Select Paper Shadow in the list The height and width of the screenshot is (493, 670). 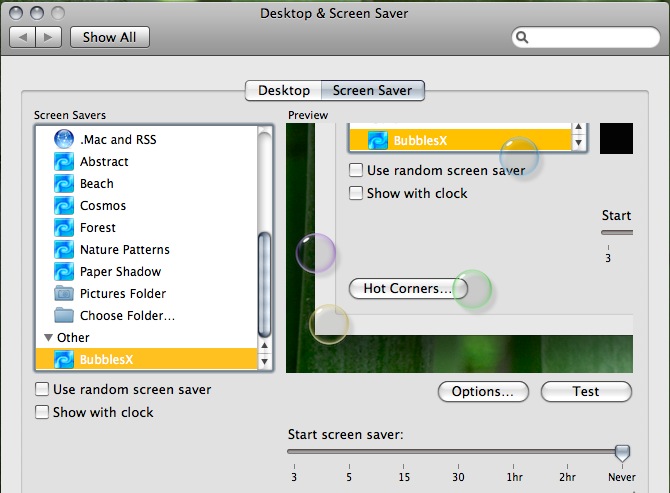point(147,271)
